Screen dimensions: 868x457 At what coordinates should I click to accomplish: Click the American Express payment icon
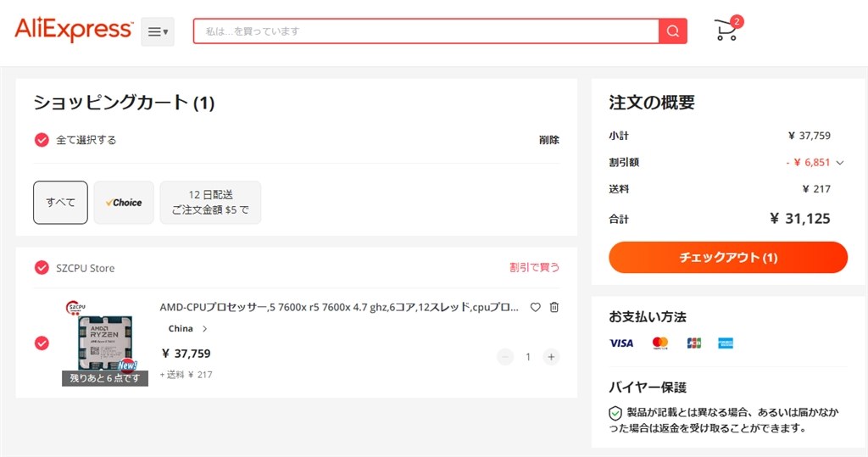[x=726, y=343]
